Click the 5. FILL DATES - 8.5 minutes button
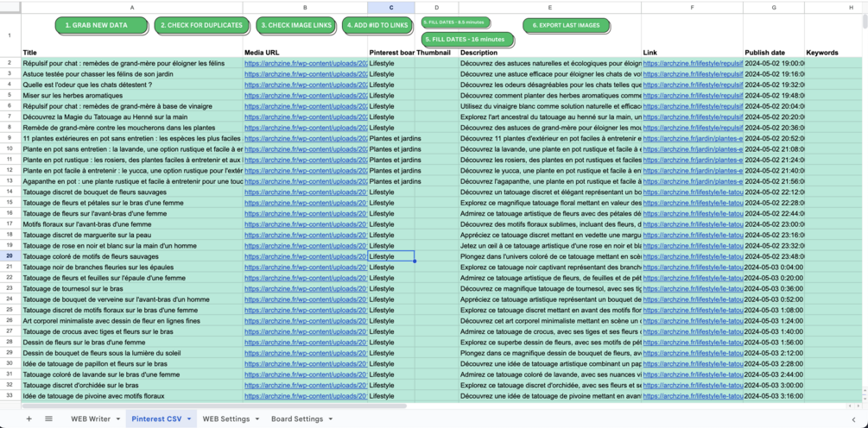The width and height of the screenshot is (868, 428). (455, 22)
